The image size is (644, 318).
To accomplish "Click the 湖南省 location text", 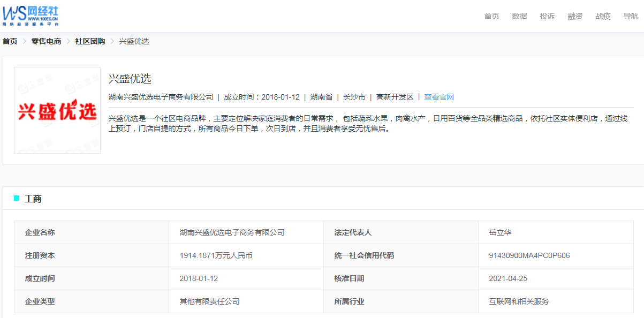I will click(321, 97).
